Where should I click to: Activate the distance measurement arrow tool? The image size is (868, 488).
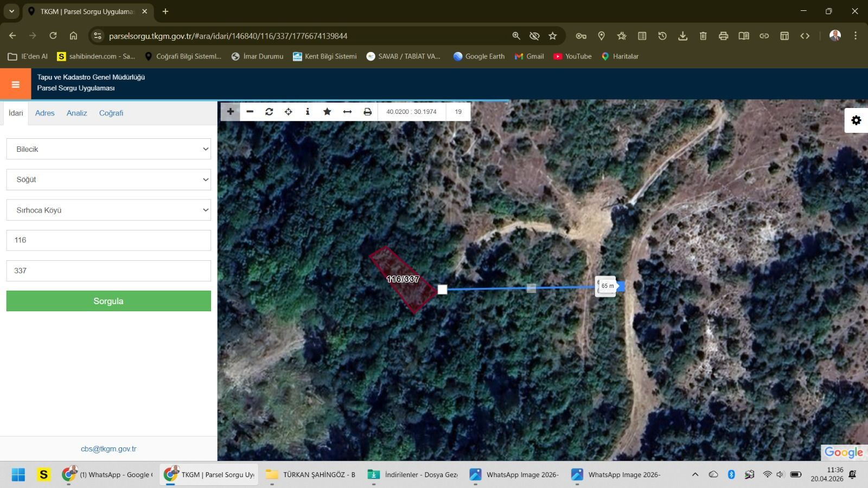coord(347,112)
